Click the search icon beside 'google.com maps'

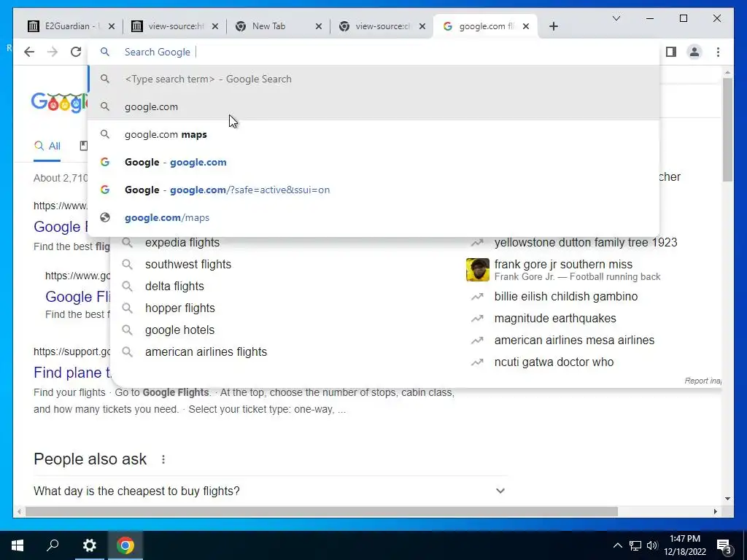pyautogui.click(x=105, y=134)
